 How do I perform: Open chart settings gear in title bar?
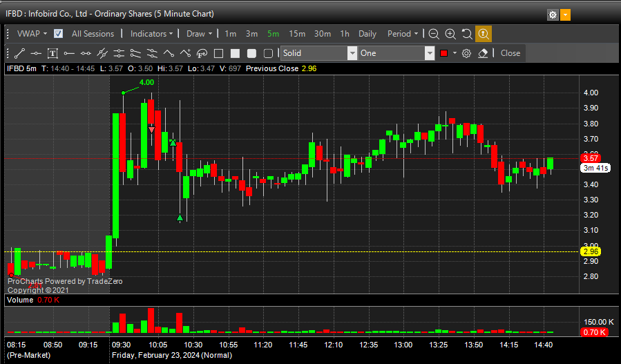click(553, 15)
